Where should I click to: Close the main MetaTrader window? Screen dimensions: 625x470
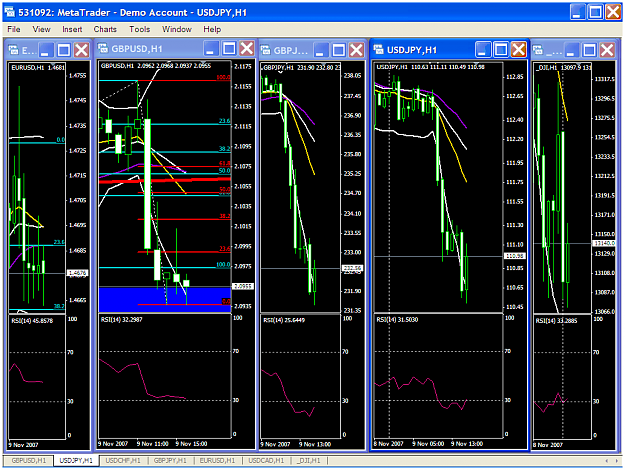[x=613, y=12]
